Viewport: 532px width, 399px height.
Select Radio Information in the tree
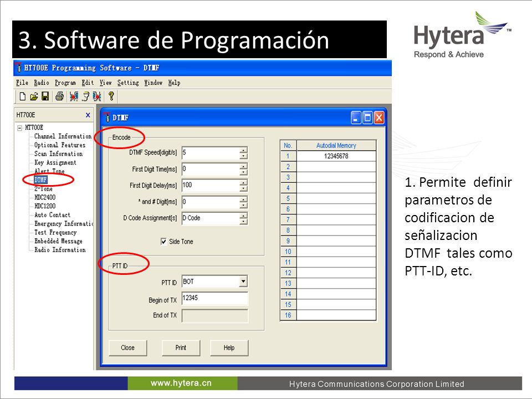tap(60, 250)
